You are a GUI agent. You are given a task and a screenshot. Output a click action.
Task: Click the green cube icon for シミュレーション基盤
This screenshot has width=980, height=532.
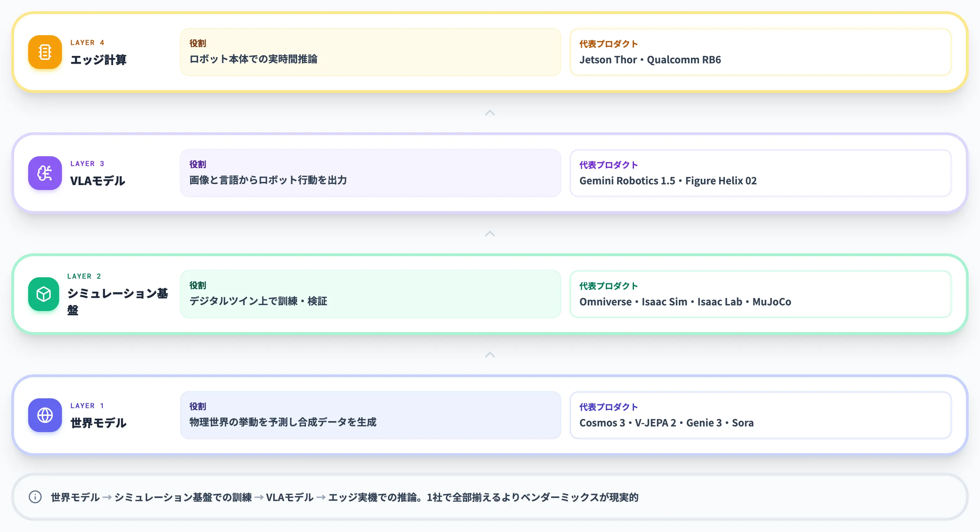[x=44, y=294]
